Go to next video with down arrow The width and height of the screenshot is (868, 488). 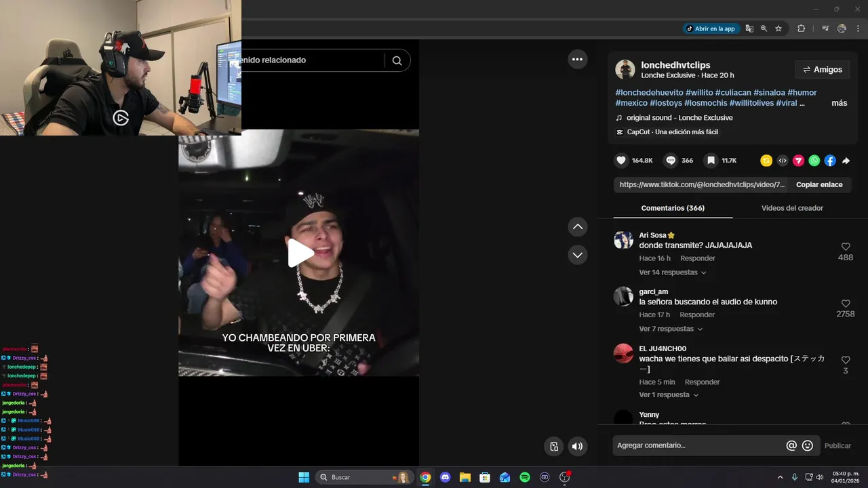577,255
